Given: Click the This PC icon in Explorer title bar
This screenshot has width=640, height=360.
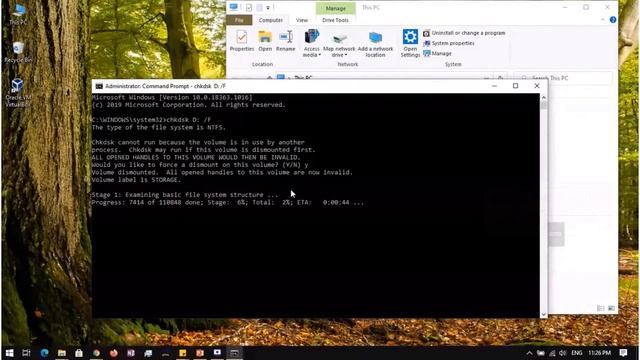Looking at the screenshot, I should point(233,7).
